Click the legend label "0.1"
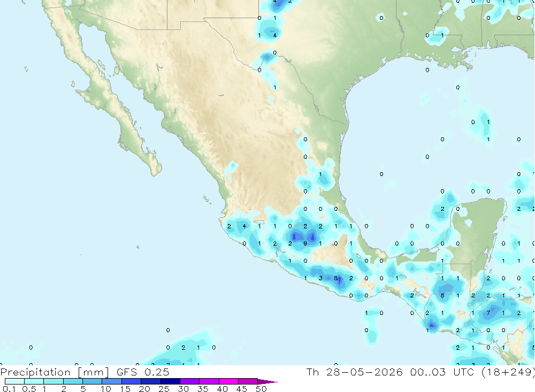535x392 pixels. pos(9,389)
